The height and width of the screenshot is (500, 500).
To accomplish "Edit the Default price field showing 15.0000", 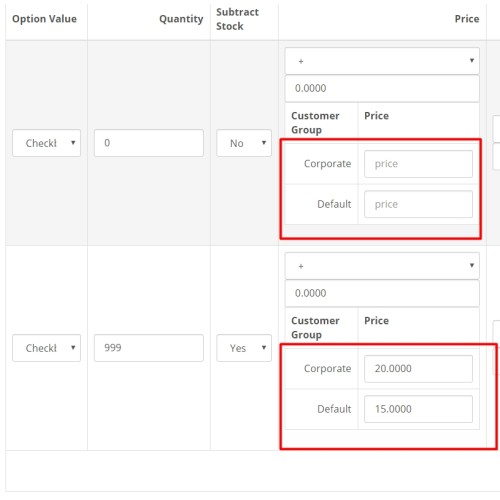I will (x=418, y=409).
